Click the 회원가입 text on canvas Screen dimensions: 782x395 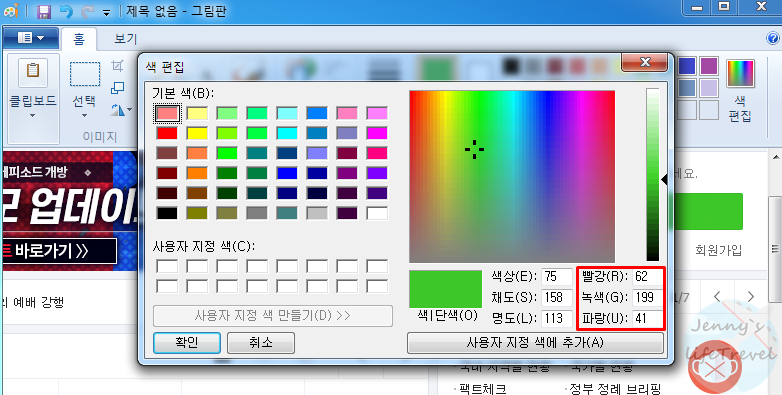click(x=719, y=250)
